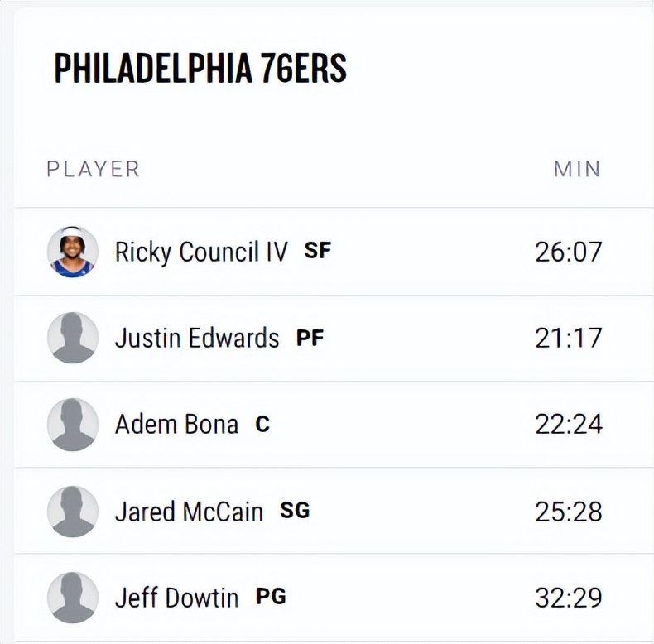Sort by the MIN column header
The image size is (654, 644).
[x=577, y=169]
